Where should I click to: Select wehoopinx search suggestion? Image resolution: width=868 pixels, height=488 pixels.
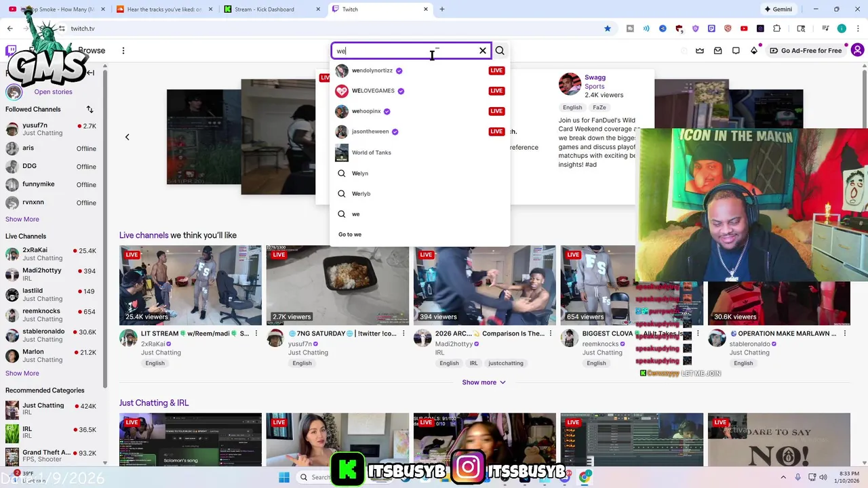pyautogui.click(x=420, y=111)
